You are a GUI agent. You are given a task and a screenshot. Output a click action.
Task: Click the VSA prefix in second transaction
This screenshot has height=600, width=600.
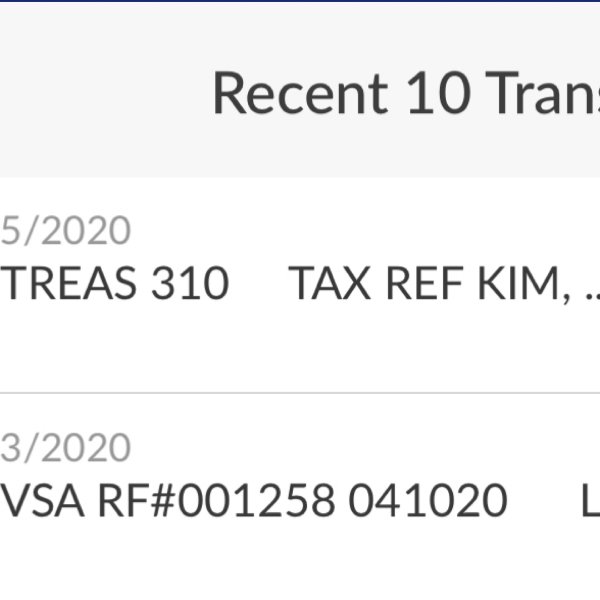(x=42, y=501)
